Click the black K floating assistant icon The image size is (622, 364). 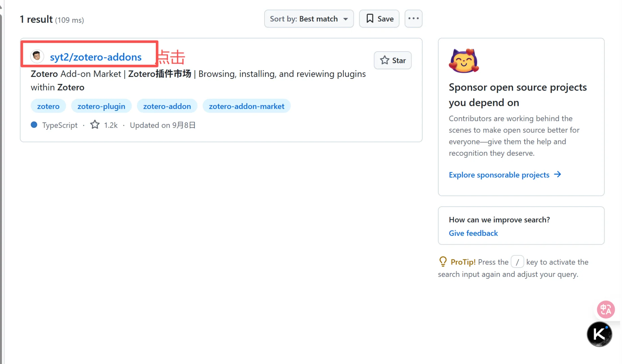(599, 334)
